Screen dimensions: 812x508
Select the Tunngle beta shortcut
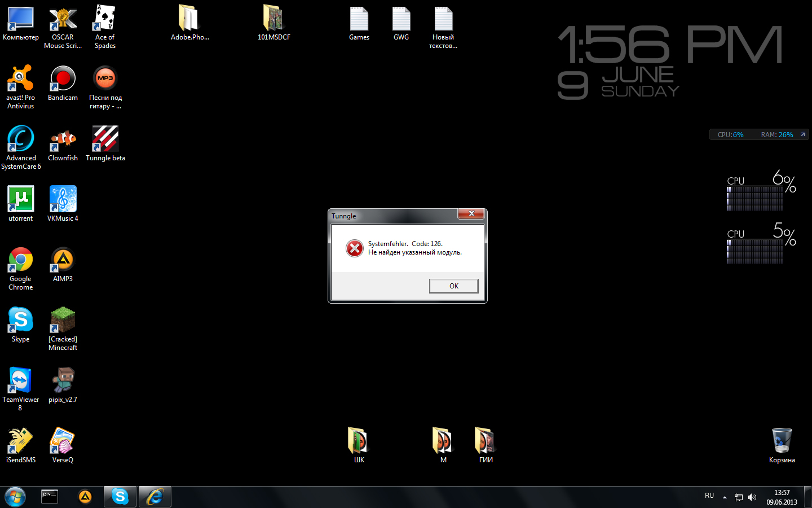pos(105,144)
